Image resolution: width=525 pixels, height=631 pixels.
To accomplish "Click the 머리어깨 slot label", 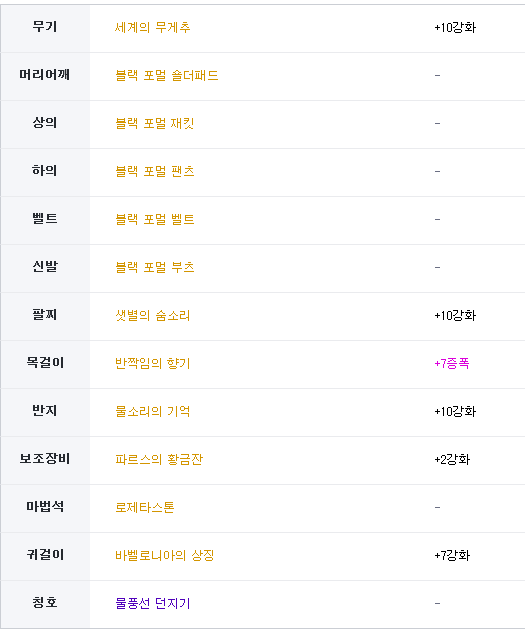I will click(45, 75).
